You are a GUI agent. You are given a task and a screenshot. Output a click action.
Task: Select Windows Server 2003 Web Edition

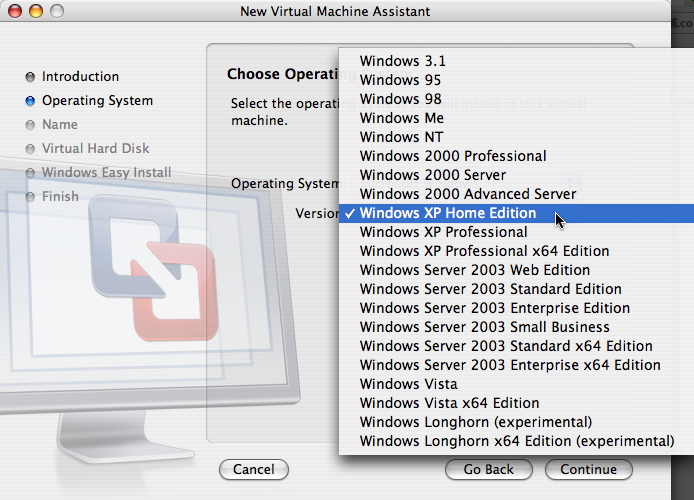tap(474, 270)
